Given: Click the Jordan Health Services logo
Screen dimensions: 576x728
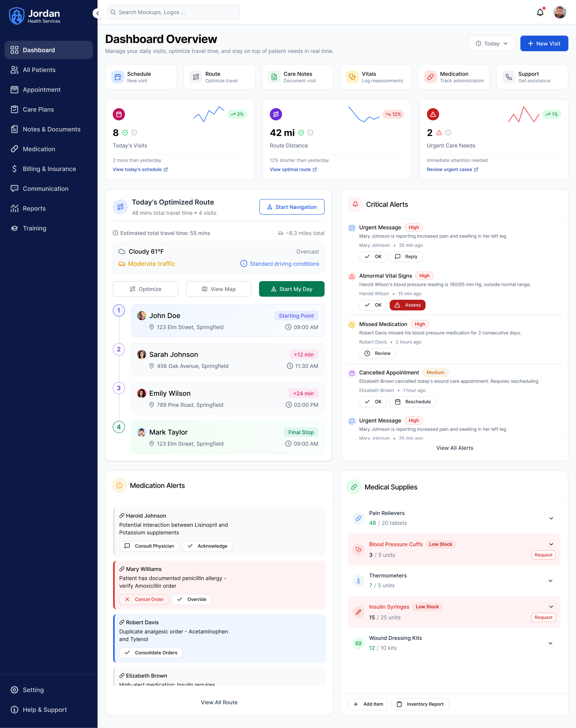Looking at the screenshot, I should (x=35, y=16).
